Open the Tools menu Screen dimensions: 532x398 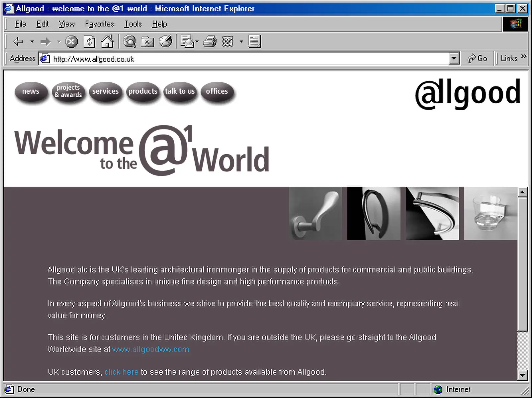(x=133, y=24)
